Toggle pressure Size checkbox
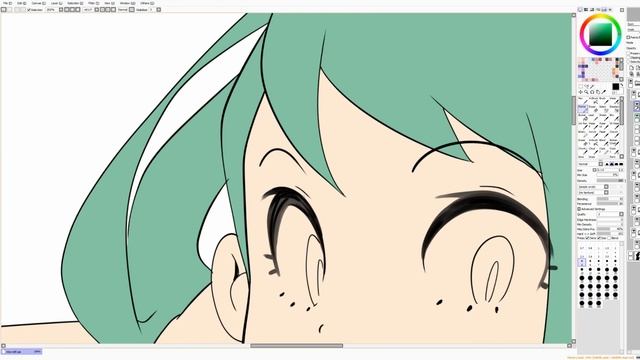Image resolution: width=640 pixels, height=360 pixels. (x=599, y=238)
